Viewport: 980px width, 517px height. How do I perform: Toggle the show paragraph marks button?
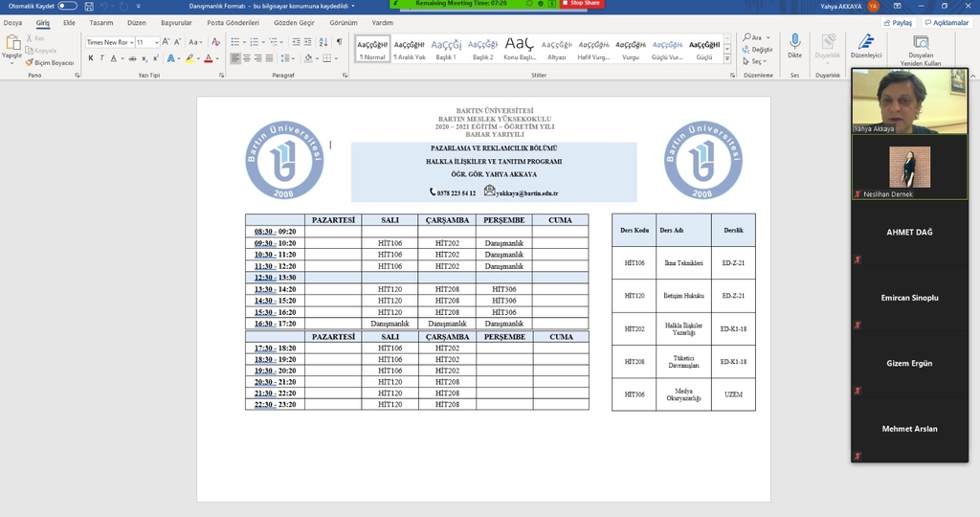coord(339,42)
